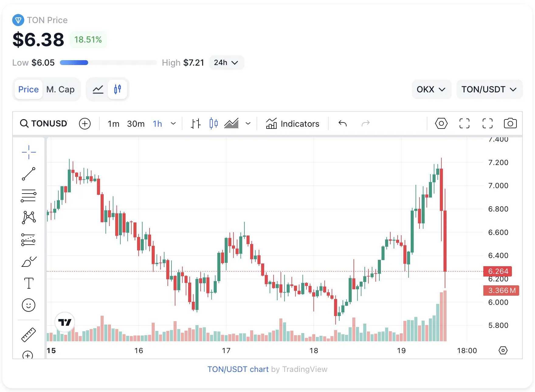Screen dimensions: 535x392
Task: Open the Fibonacci retracement tool
Action: click(x=29, y=196)
